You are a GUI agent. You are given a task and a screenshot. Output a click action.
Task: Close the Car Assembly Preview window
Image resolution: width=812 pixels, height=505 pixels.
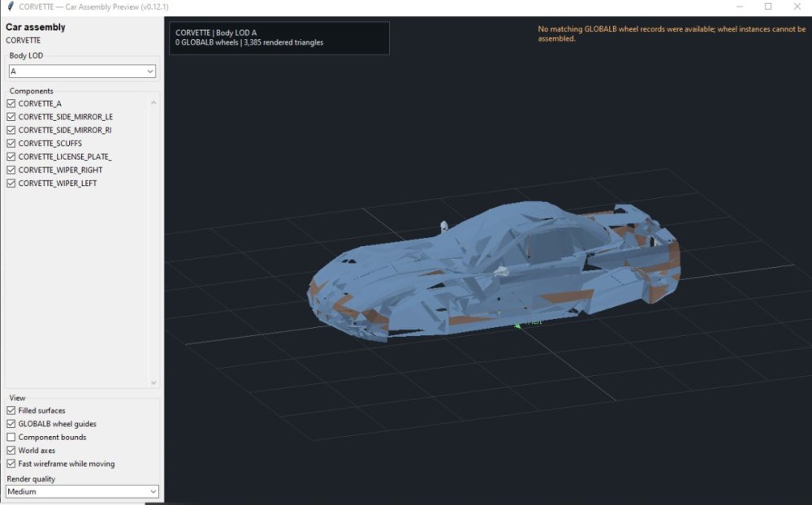click(797, 6)
